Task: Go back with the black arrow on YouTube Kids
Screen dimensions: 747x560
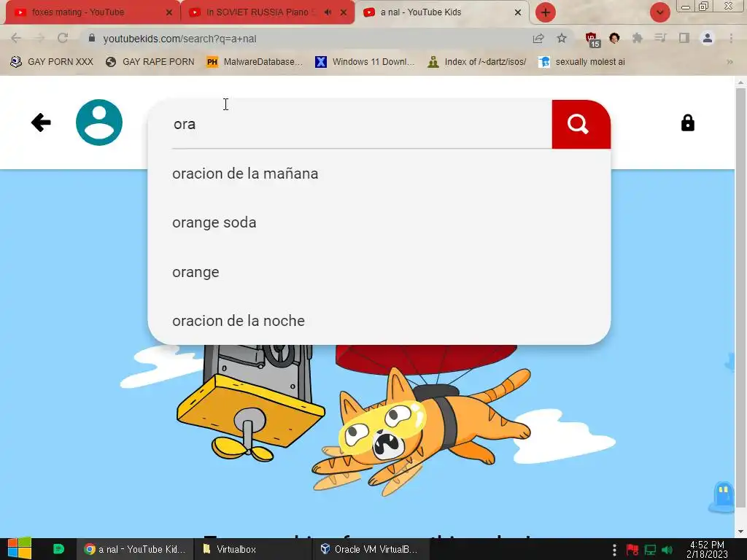Action: click(41, 122)
